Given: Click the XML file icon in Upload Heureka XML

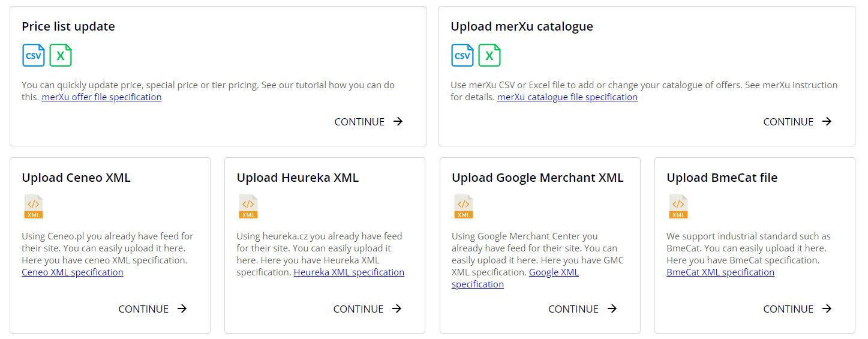Looking at the screenshot, I should coord(248,206).
